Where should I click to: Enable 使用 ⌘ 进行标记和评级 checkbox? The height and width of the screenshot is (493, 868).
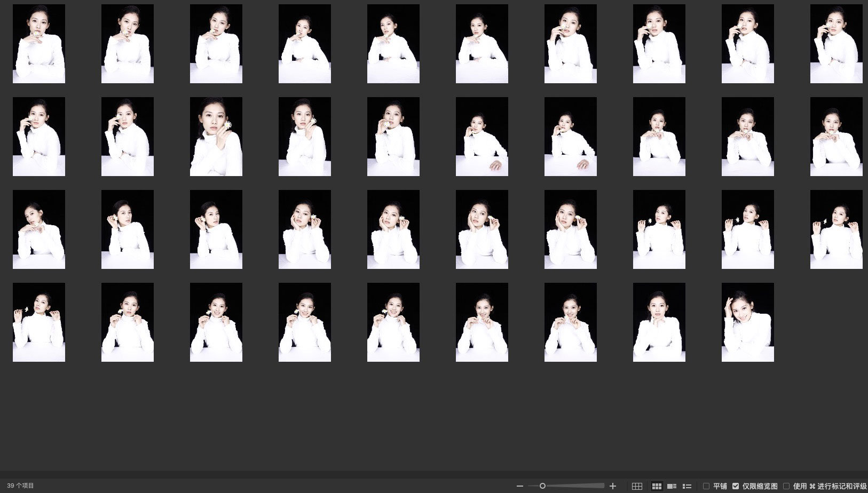pos(786,486)
